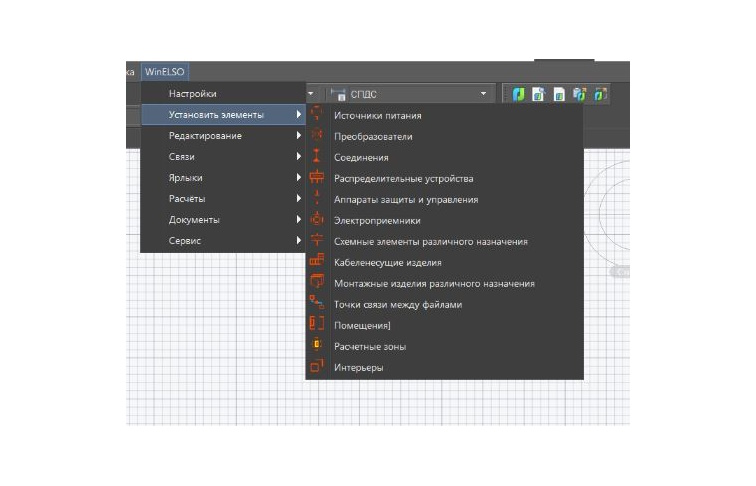The image size is (756, 486).
Task: Expand arrow next to Документы
Action: click(x=299, y=219)
